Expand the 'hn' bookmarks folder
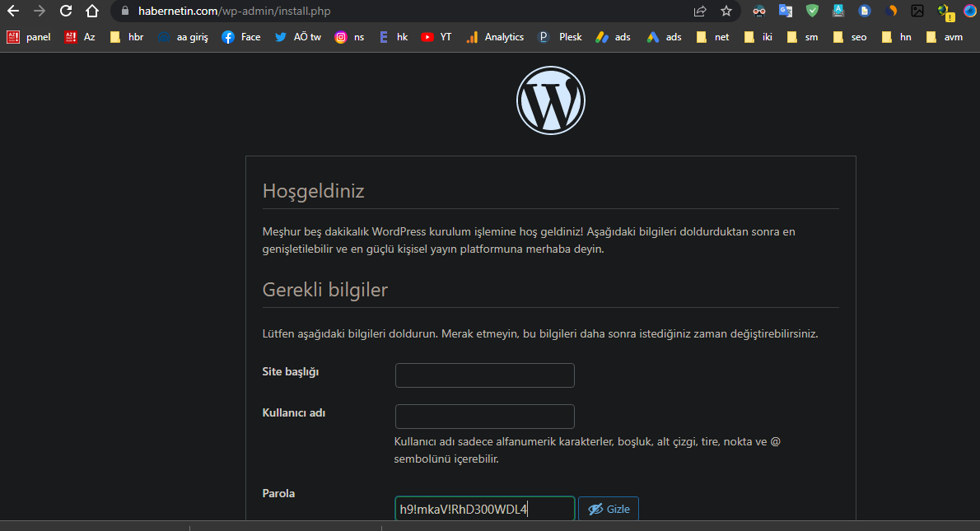980x531 pixels. click(896, 38)
